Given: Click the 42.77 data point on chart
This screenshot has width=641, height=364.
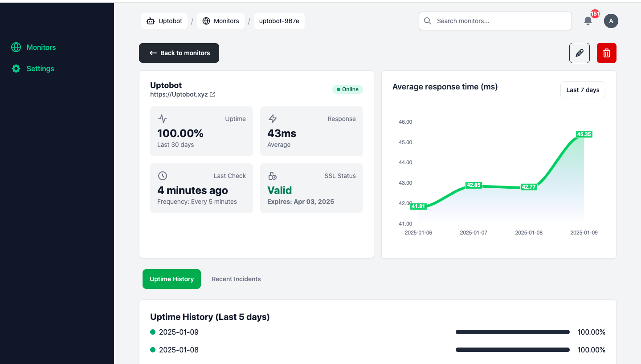Looking at the screenshot, I should coord(529,187).
